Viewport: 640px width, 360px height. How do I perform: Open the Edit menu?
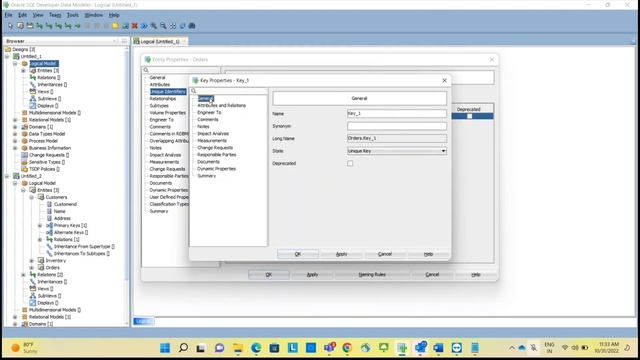click(22, 15)
